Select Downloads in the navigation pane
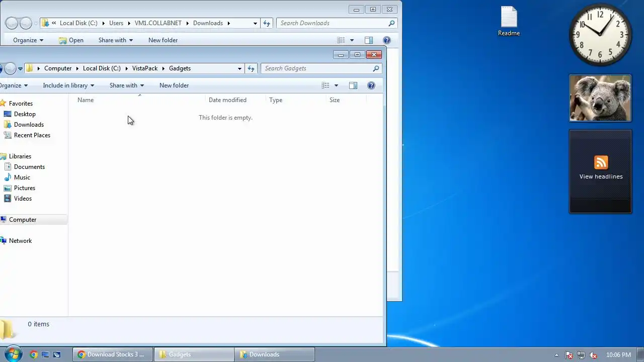 [x=29, y=125]
